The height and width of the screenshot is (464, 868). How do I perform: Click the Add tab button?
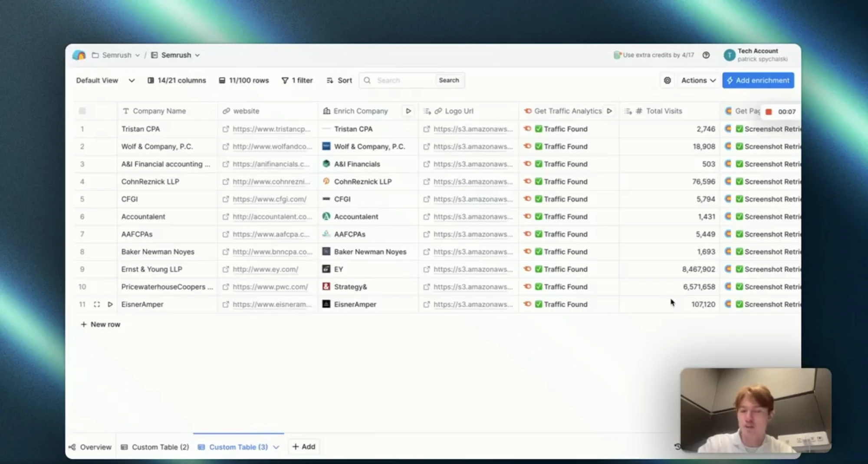[304, 447]
